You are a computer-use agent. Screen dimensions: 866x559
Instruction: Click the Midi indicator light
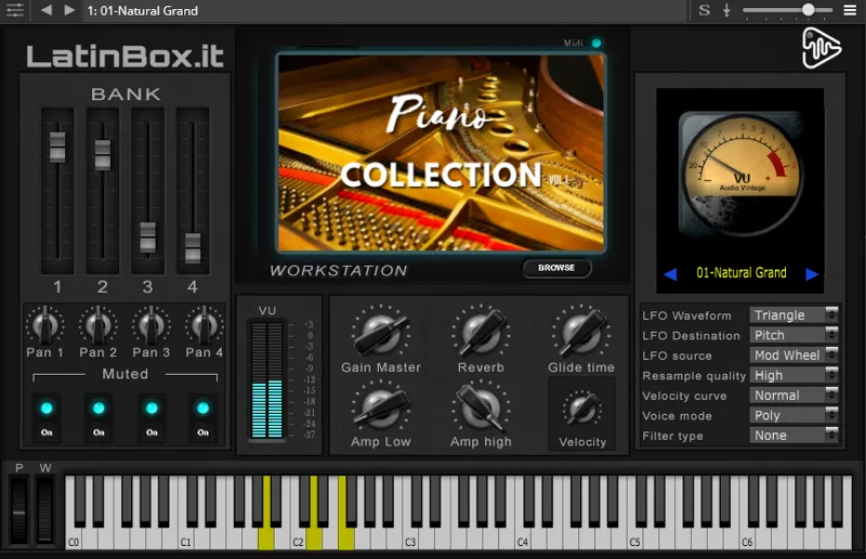click(596, 43)
